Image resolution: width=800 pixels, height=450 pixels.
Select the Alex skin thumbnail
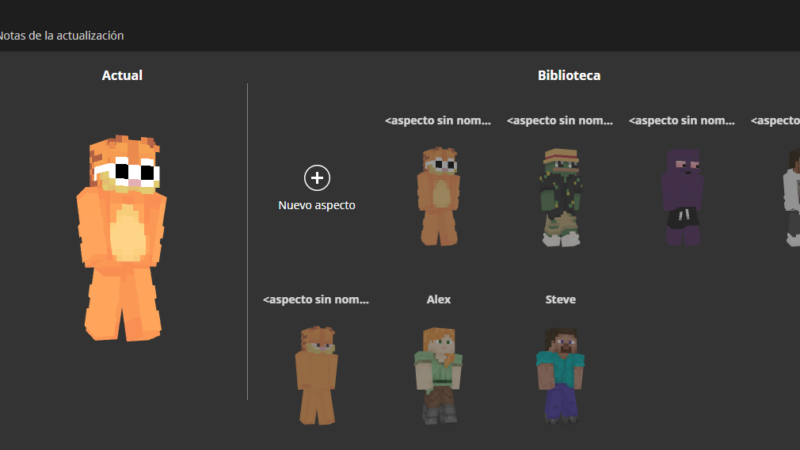438,376
